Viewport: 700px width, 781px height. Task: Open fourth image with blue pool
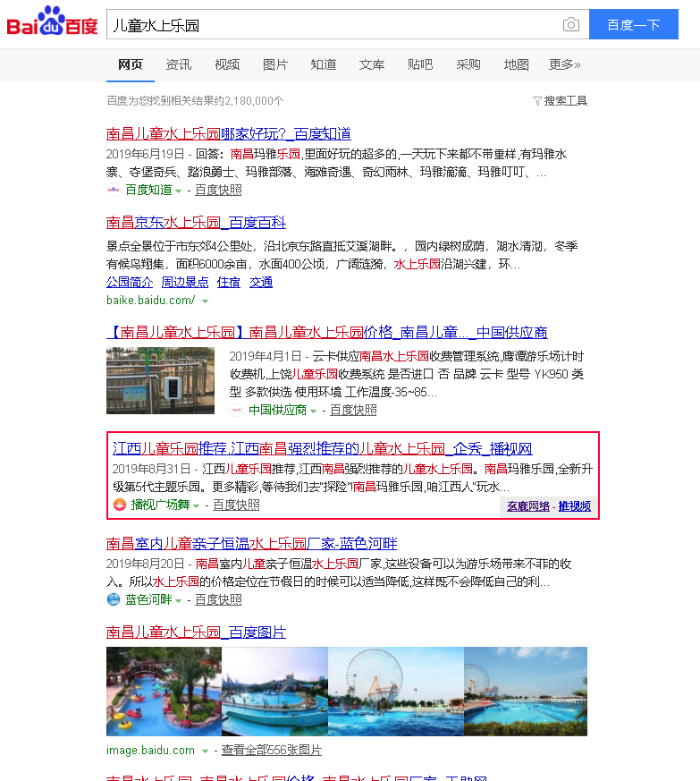526,692
